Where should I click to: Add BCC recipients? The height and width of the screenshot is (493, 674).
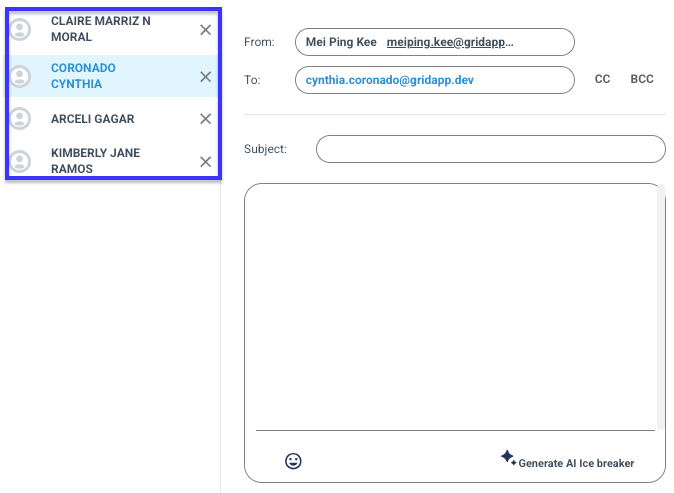coord(642,79)
